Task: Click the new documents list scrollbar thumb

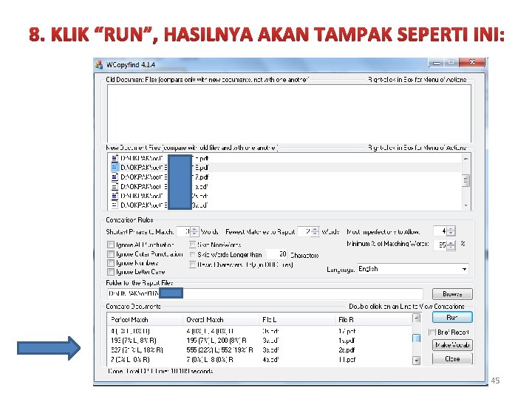Action: tap(465, 180)
